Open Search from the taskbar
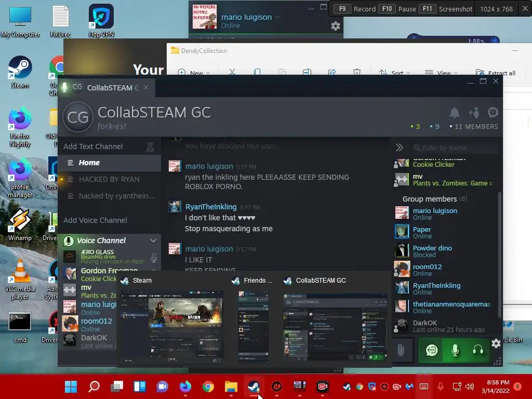Viewport: 532px width, 399px height. point(94,387)
